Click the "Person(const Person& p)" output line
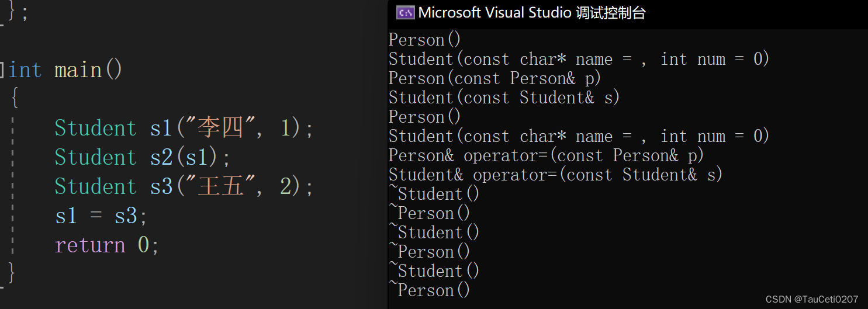 494,78
